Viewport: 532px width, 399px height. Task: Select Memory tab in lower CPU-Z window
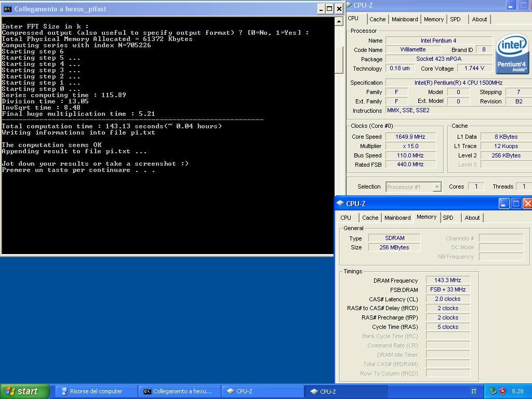(427, 217)
